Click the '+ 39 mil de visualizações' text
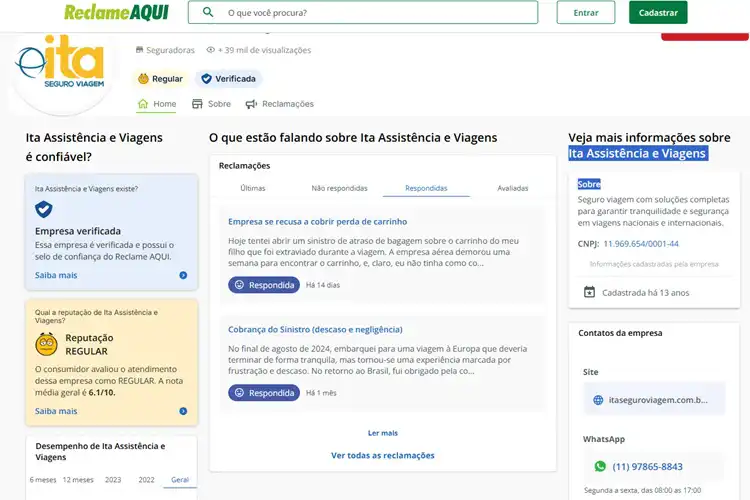 click(265, 50)
